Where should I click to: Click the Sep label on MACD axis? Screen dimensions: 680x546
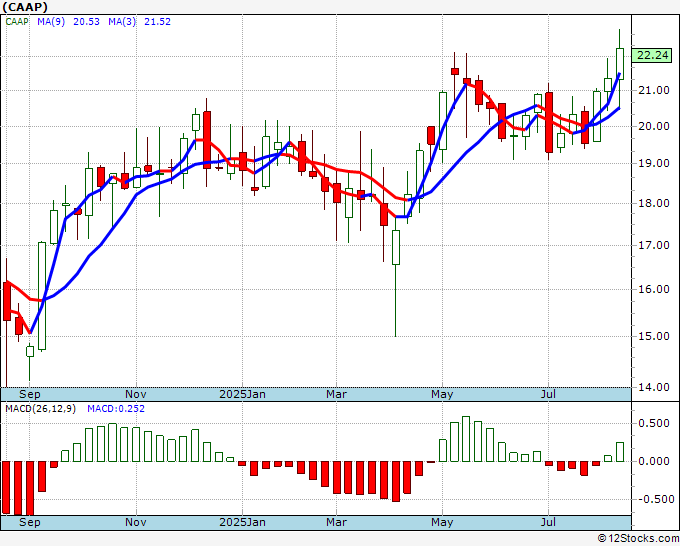[30, 522]
